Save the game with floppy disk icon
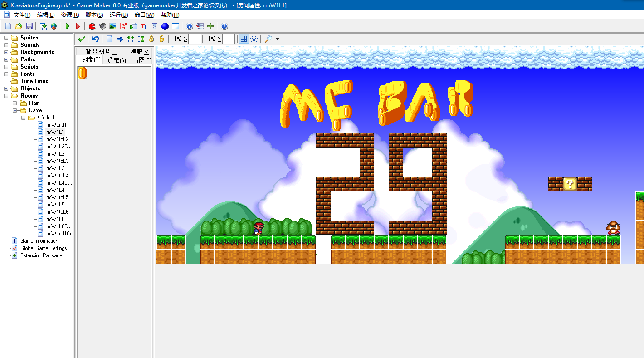The image size is (644, 358). (29, 26)
